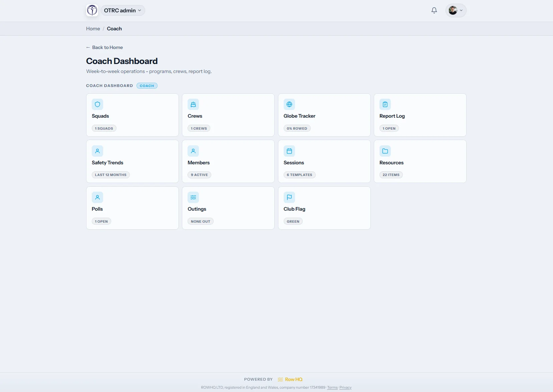Click the 'LAST 12 MONTHS' badge
The width and height of the screenshot is (553, 392).
111,175
